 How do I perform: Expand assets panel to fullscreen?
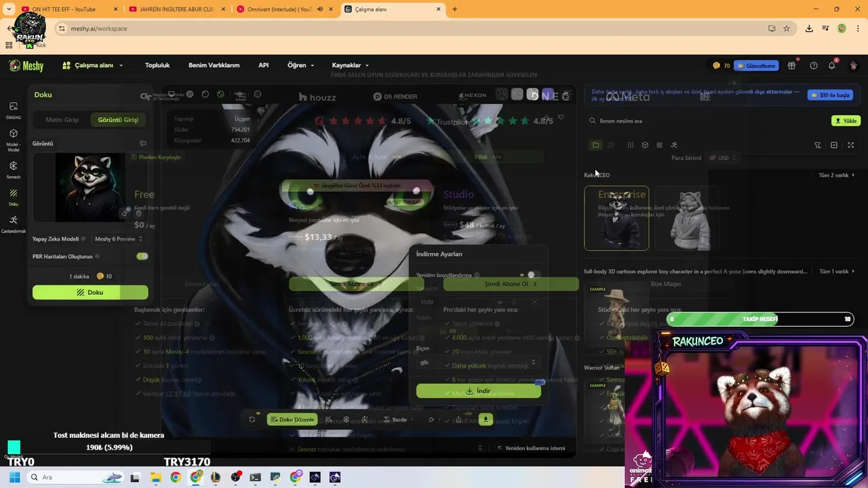[x=851, y=145]
